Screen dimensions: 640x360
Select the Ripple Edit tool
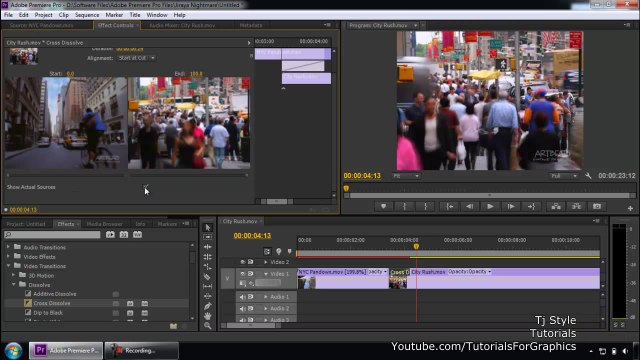click(208, 247)
